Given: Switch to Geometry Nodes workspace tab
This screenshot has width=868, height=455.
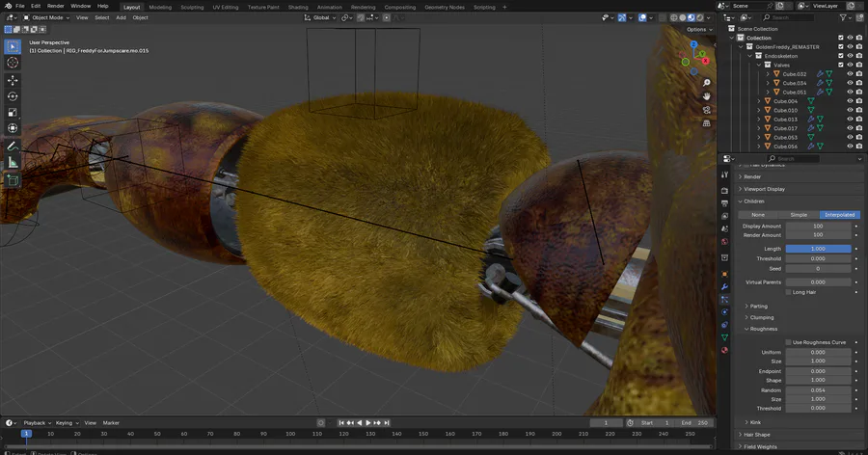Looking at the screenshot, I should tap(445, 7).
